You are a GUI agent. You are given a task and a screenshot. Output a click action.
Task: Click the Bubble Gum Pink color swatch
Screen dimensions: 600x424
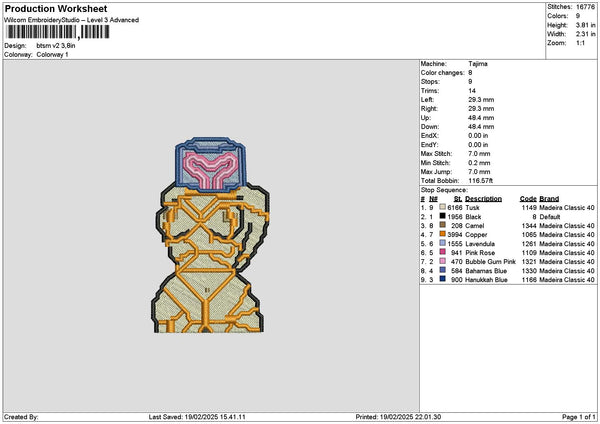[x=442, y=261]
